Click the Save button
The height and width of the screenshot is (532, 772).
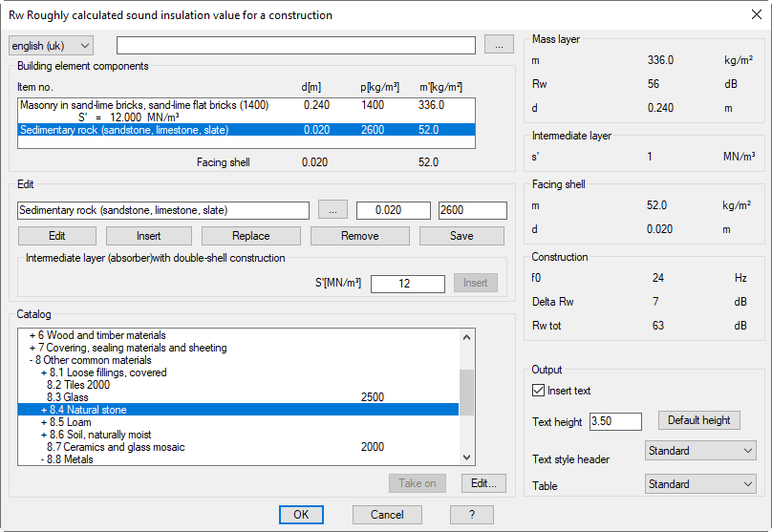pyautogui.click(x=461, y=236)
